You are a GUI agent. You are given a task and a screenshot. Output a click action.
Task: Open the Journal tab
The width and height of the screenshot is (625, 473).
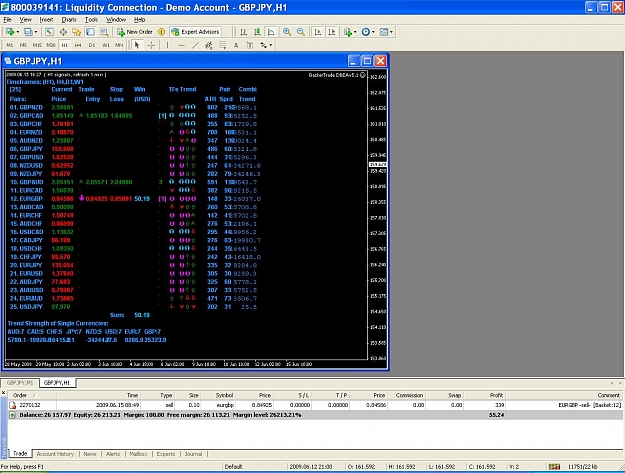point(193,454)
